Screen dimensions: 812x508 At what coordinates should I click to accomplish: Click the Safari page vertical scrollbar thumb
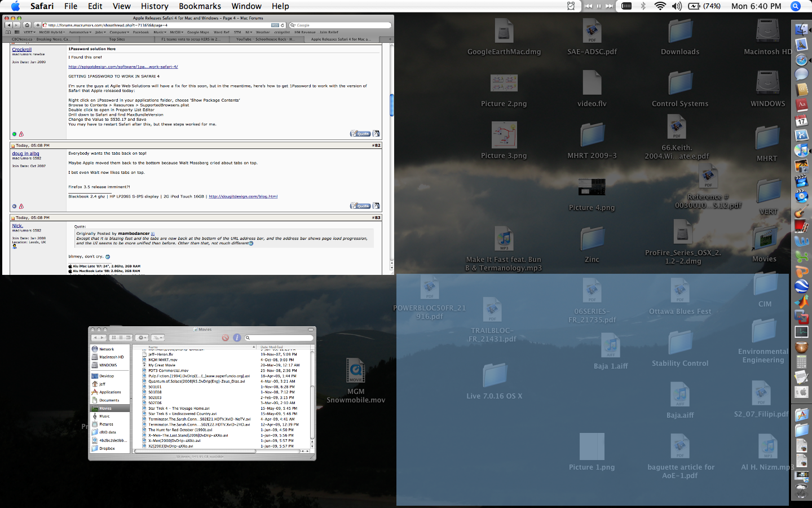pyautogui.click(x=391, y=105)
